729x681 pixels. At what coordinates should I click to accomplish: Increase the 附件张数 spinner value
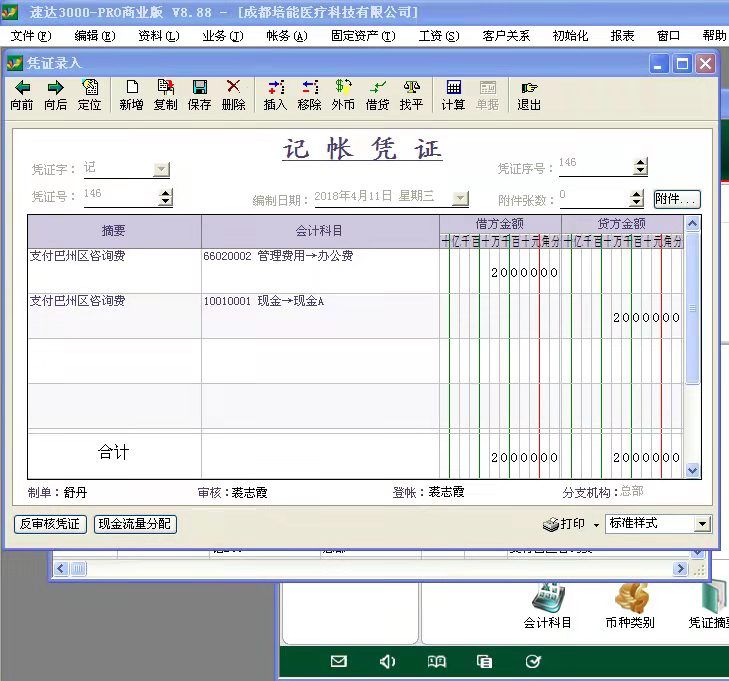637,194
